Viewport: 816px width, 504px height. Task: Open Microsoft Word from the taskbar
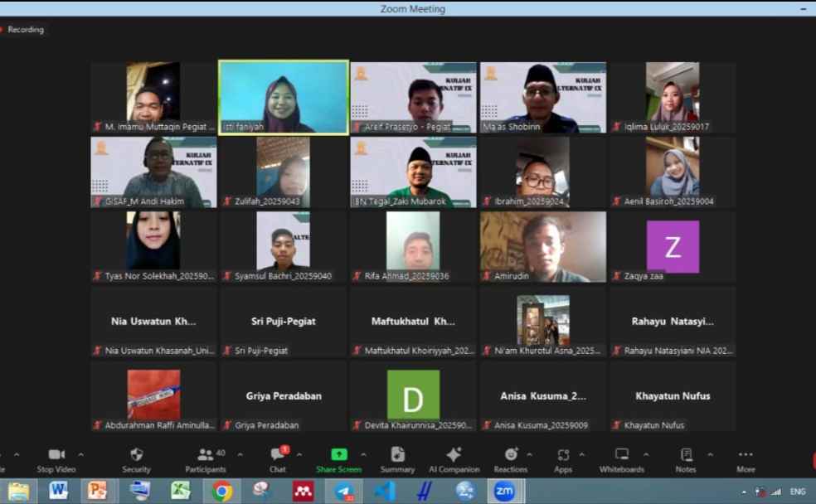58,492
